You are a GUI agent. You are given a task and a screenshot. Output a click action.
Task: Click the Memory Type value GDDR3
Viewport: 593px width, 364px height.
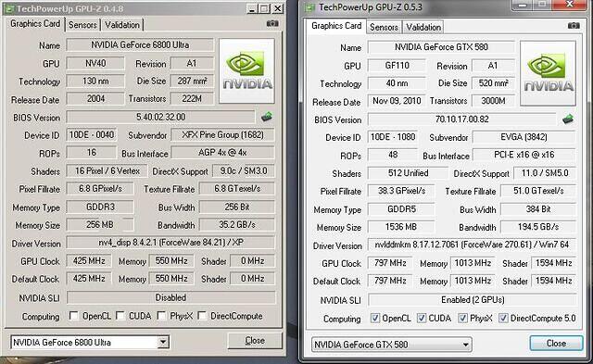[x=100, y=207]
